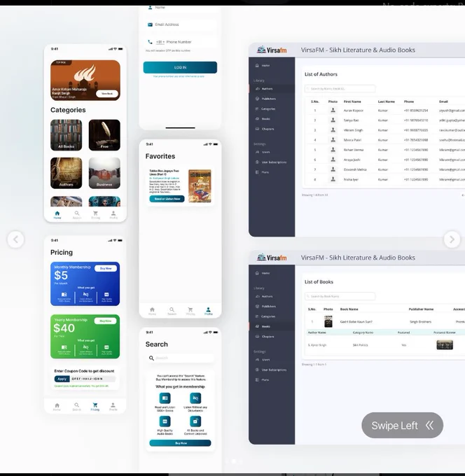
Task: Tap Search icon in Pricing phone nav bar
Action: pos(76,407)
